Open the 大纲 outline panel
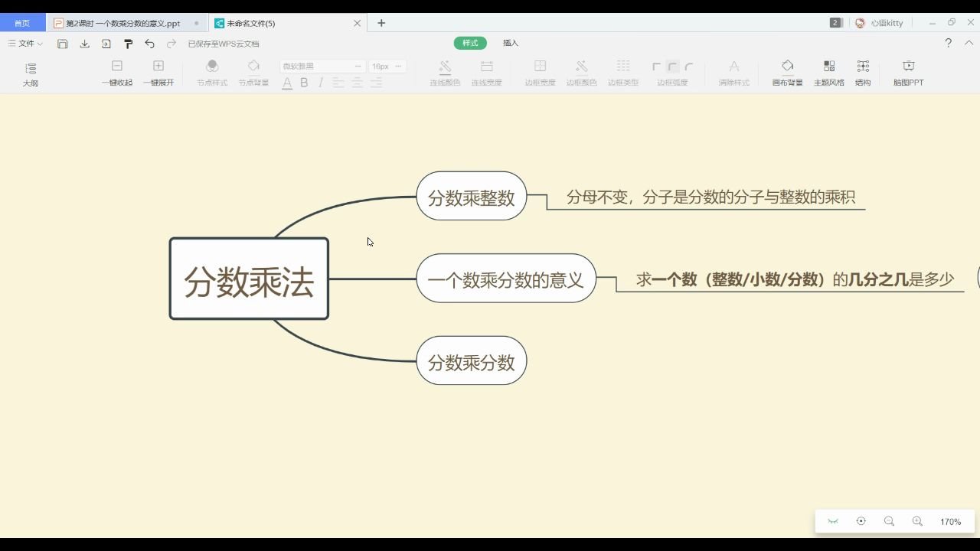 pyautogui.click(x=31, y=73)
